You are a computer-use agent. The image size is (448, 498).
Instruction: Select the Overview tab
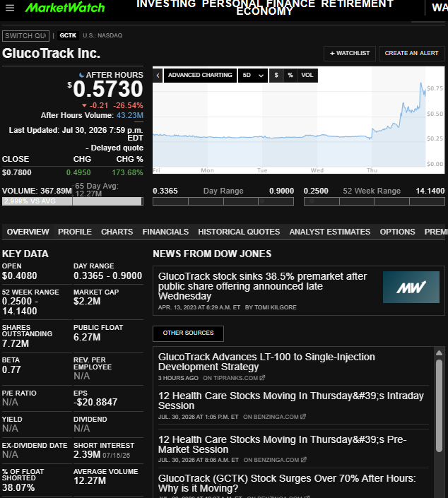point(28,232)
